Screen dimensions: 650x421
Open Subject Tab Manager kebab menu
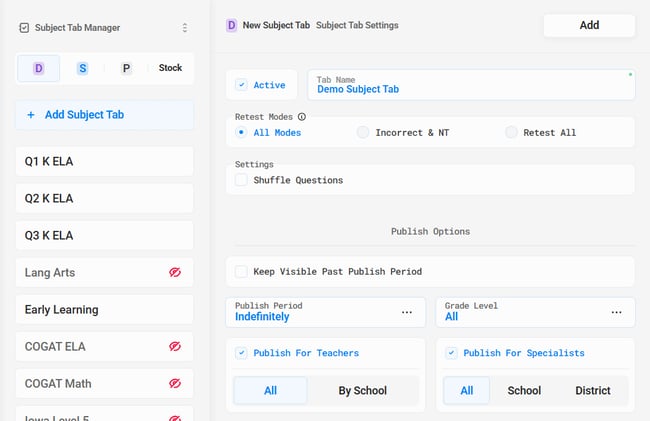click(x=184, y=28)
